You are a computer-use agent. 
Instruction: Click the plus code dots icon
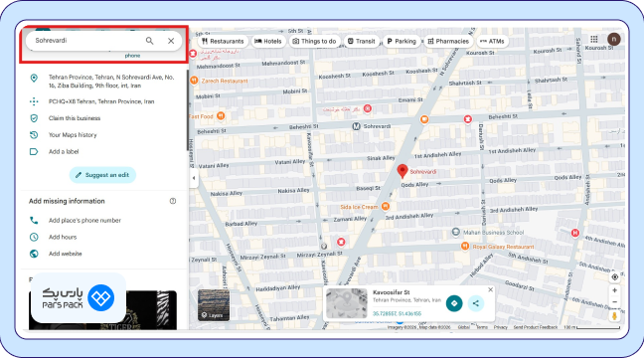click(34, 101)
